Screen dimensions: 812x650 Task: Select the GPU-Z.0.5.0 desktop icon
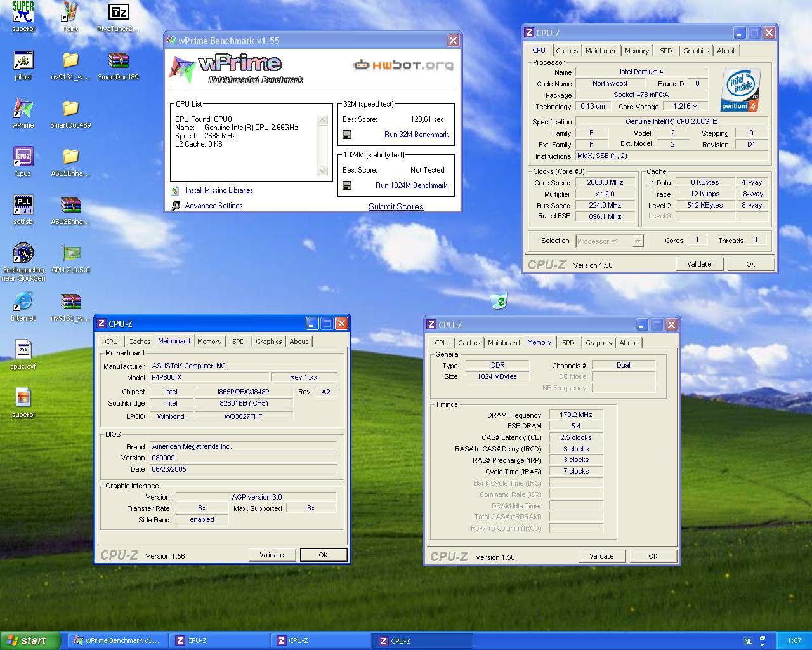(x=70, y=253)
